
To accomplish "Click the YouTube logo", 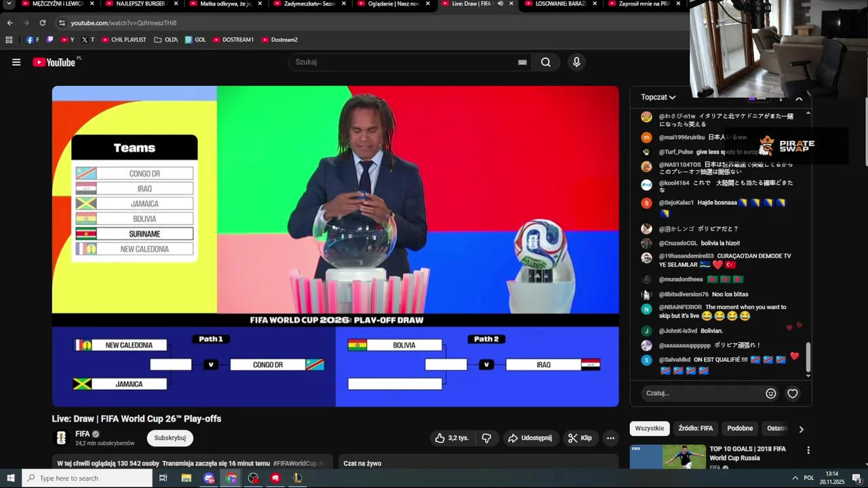I will point(54,62).
